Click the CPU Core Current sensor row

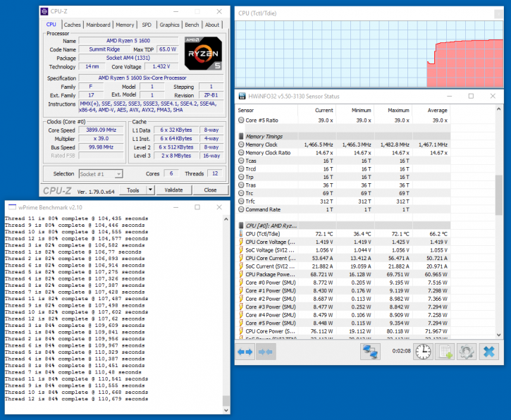[x=343, y=259]
